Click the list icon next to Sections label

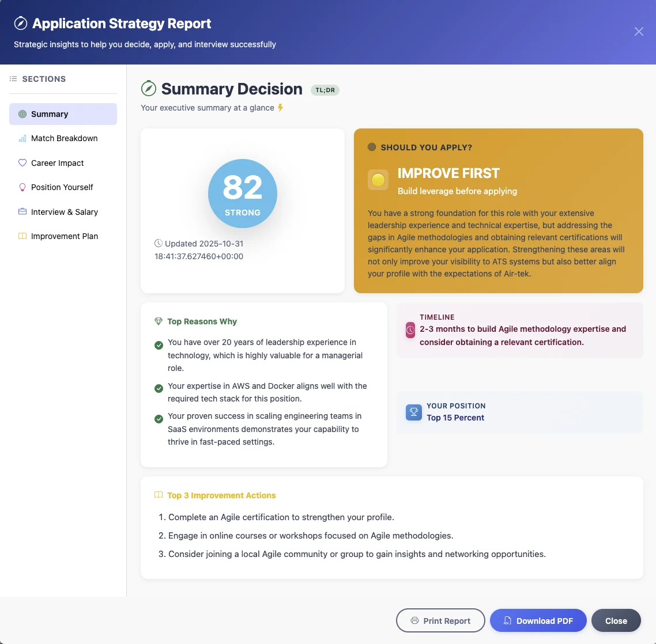coord(13,78)
